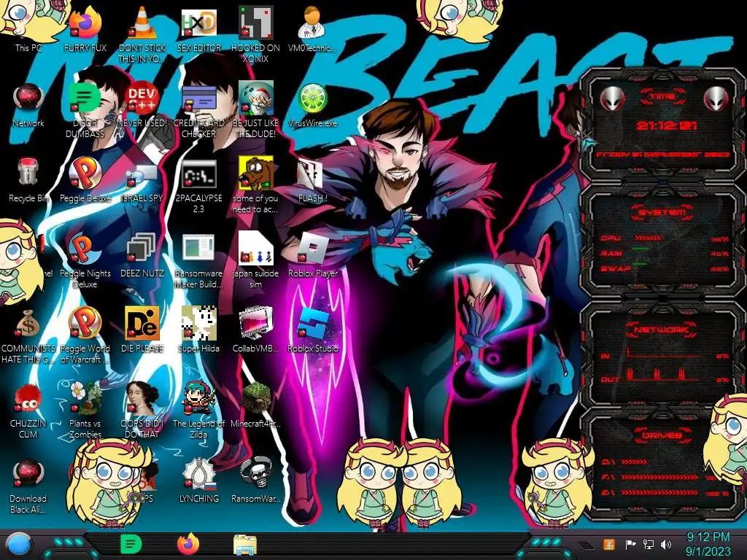Click the orange Java tray icon

point(609,544)
